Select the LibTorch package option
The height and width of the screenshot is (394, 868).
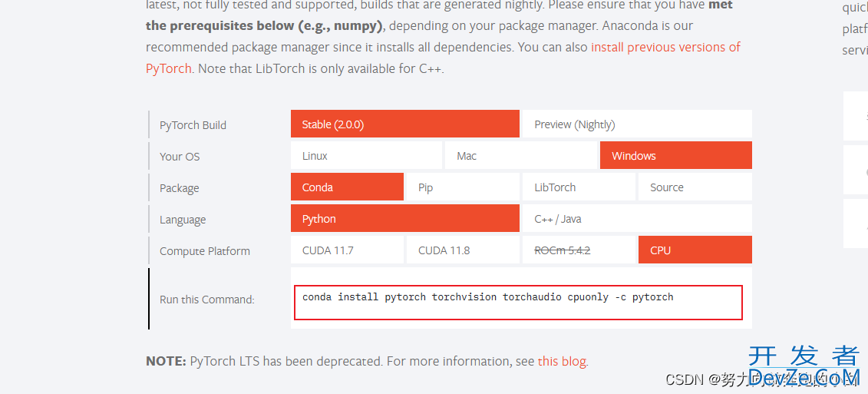tap(579, 187)
